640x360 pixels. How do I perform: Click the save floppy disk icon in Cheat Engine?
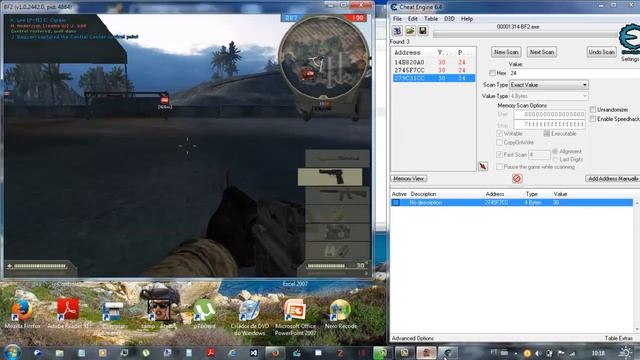click(422, 31)
